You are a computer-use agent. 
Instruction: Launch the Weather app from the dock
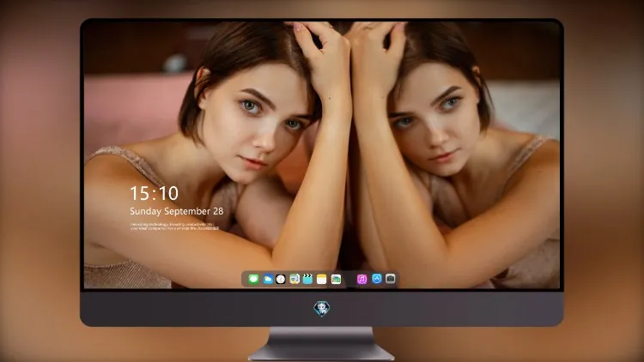(x=267, y=280)
